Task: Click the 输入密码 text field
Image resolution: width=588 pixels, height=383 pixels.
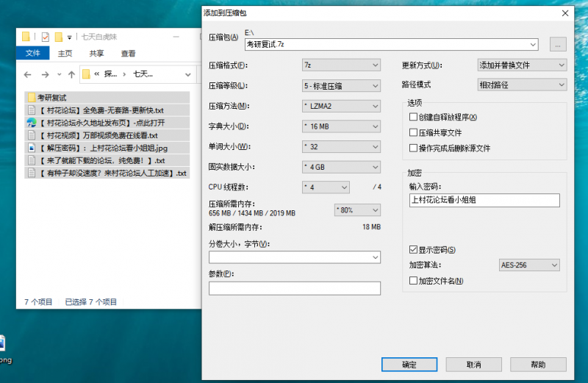Action: tap(483, 200)
